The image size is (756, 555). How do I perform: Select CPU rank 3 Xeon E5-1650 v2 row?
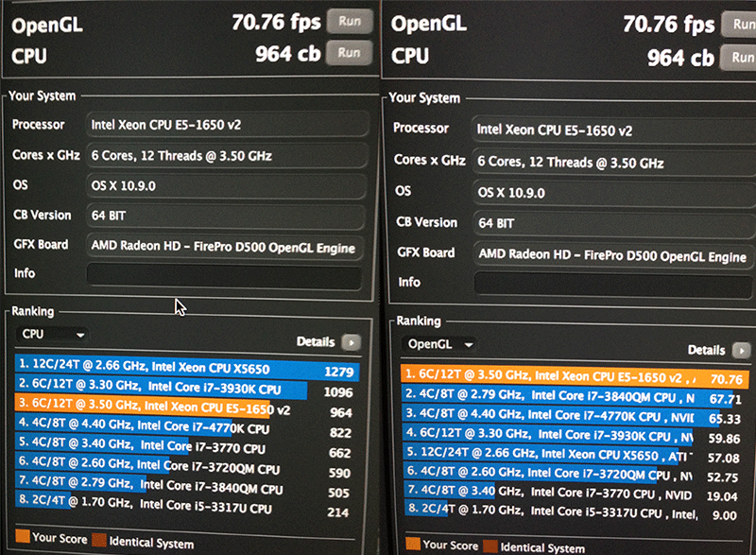click(x=187, y=408)
